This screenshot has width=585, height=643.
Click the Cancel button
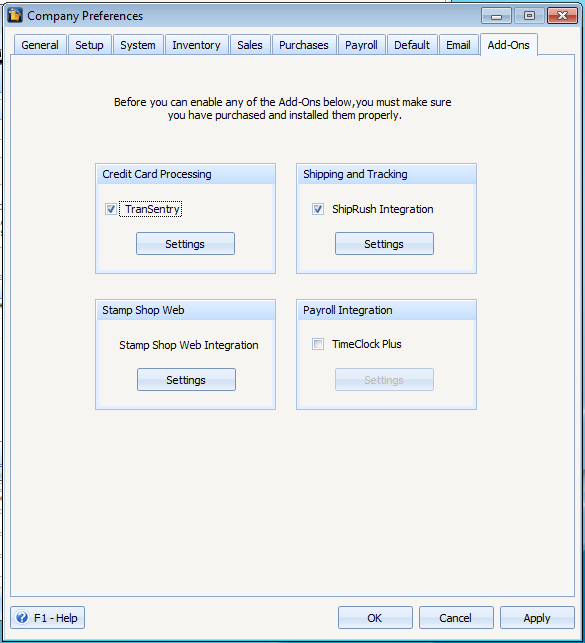pyautogui.click(x=456, y=618)
